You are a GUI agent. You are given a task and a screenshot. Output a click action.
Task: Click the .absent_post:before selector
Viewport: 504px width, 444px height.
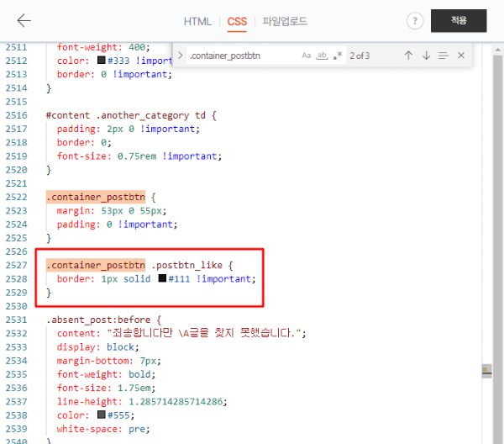coord(98,320)
